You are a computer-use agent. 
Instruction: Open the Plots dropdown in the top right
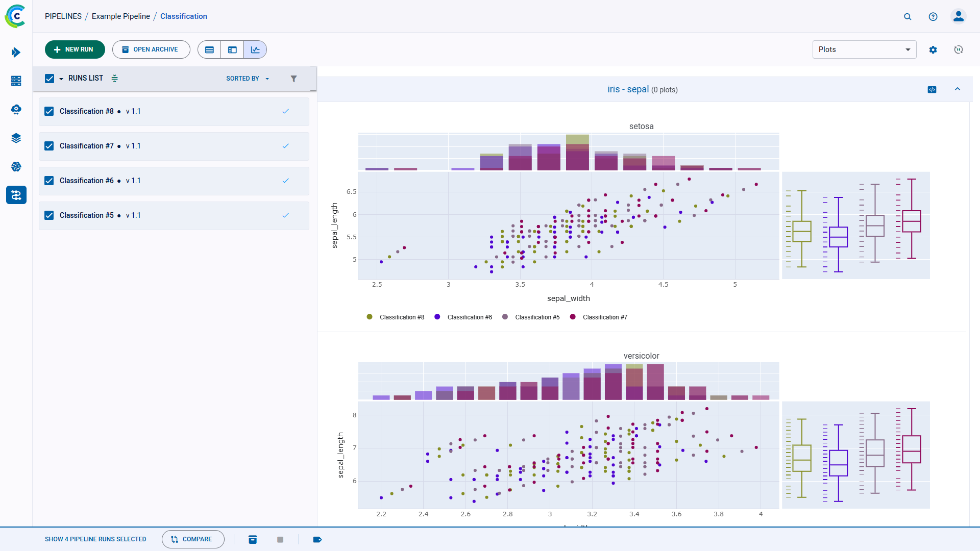pos(864,49)
